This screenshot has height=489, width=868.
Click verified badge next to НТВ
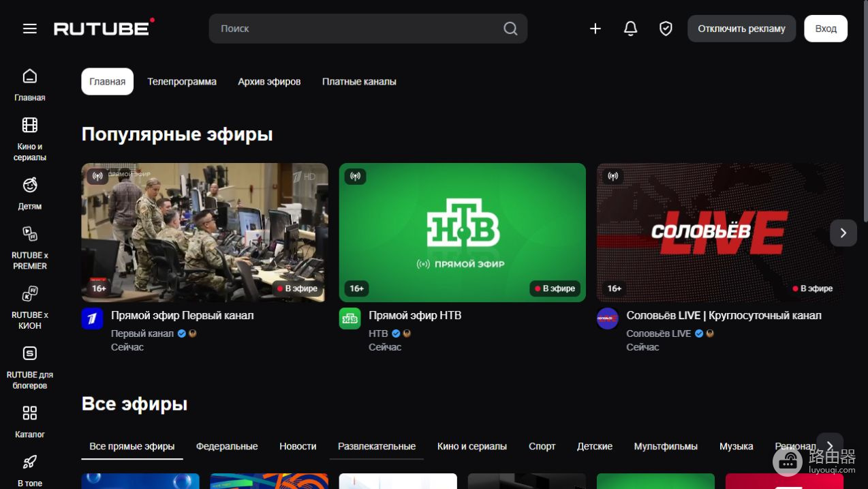click(x=396, y=334)
